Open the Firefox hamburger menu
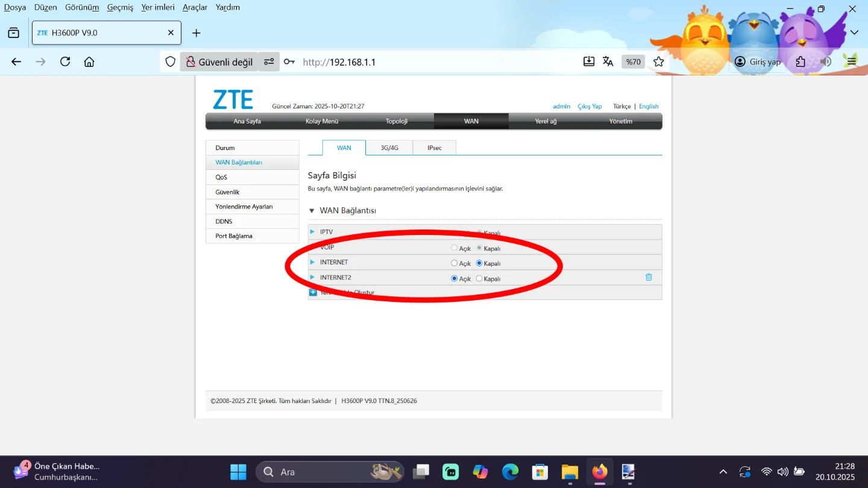This screenshot has width=868, height=488. 851,61
